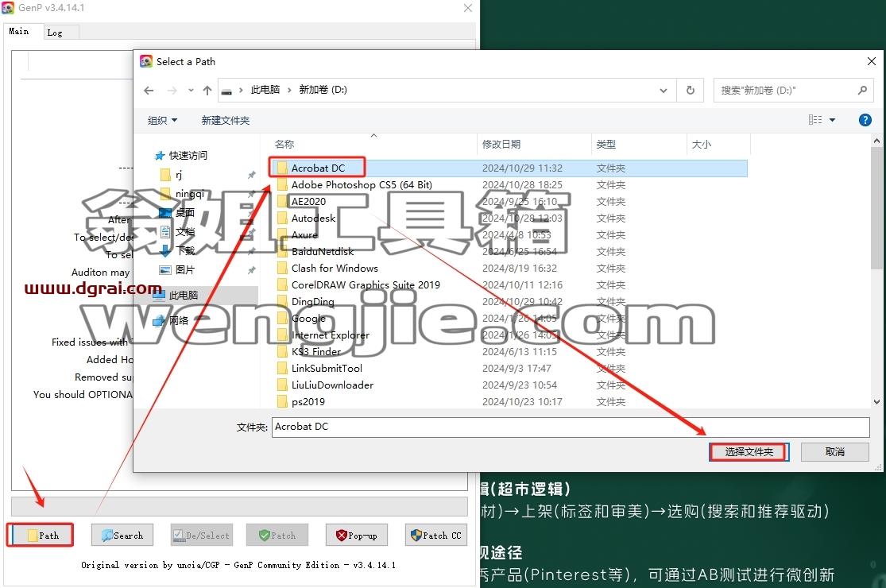
Task: Select the DingDing folder
Action: click(x=312, y=302)
